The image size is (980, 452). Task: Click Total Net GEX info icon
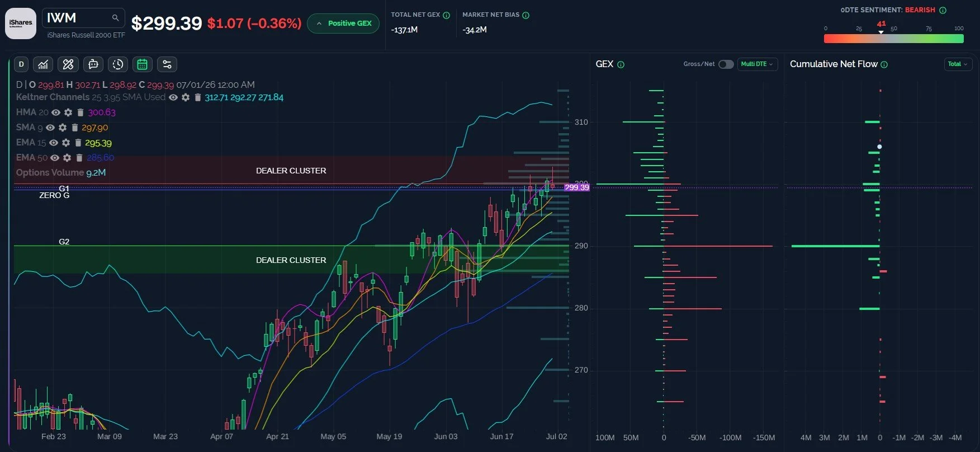[x=446, y=15]
